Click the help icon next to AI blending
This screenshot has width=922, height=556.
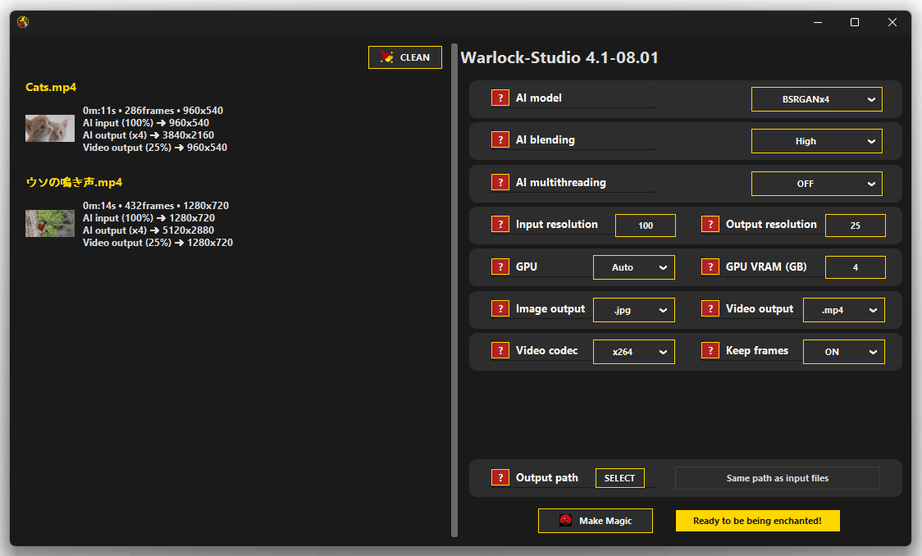tap(500, 140)
